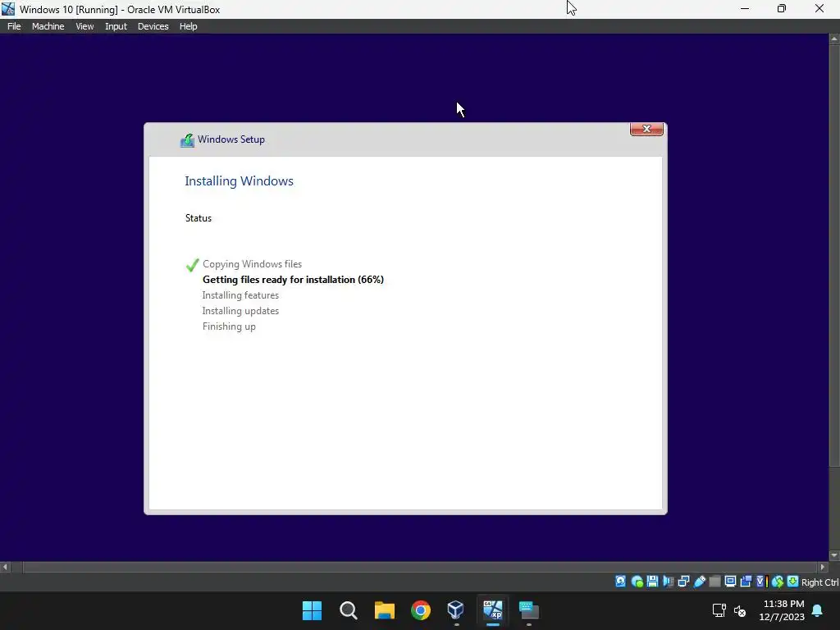Click the 'Installing updates' step text
The height and width of the screenshot is (630, 840).
coord(240,311)
